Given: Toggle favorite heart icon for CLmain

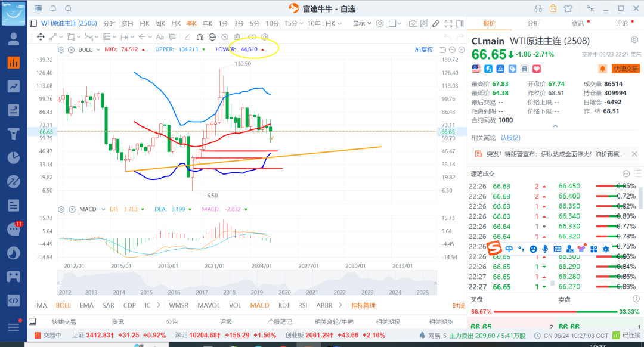Looking at the screenshot, I should click(x=537, y=69).
